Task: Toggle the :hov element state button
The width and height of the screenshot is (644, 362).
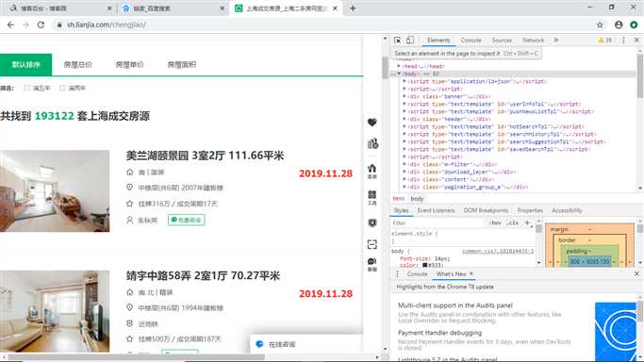Action: click(495, 222)
